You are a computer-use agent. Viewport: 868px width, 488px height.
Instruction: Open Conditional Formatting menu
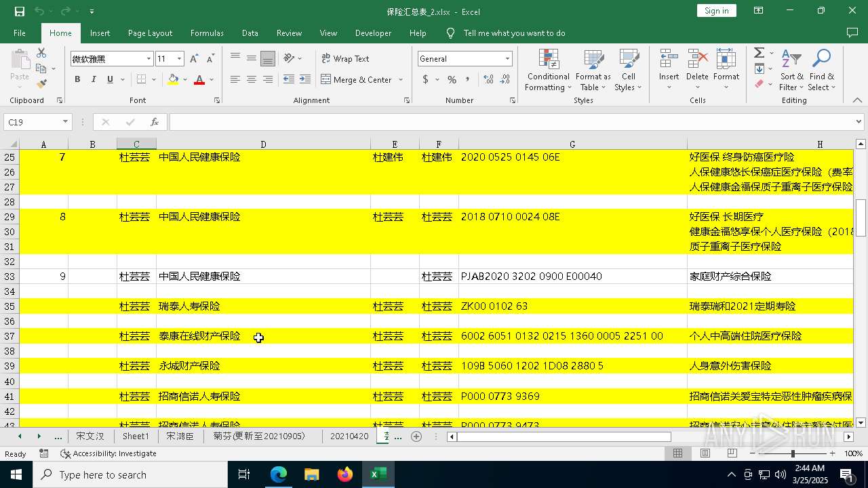(549, 70)
